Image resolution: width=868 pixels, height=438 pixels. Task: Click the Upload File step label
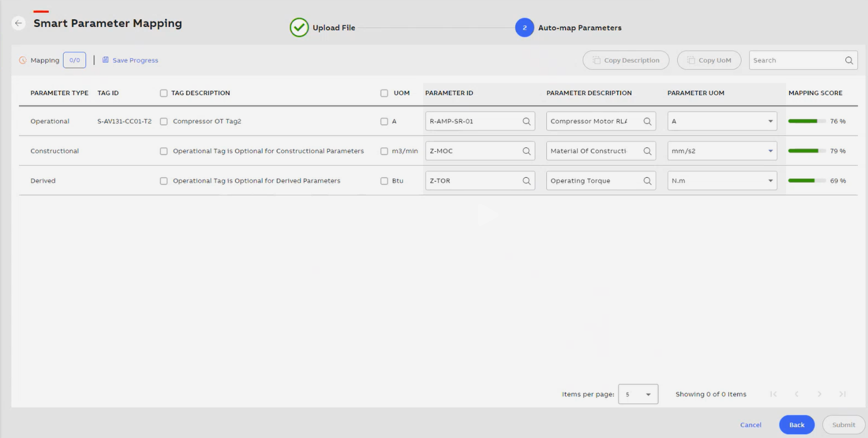(x=334, y=28)
